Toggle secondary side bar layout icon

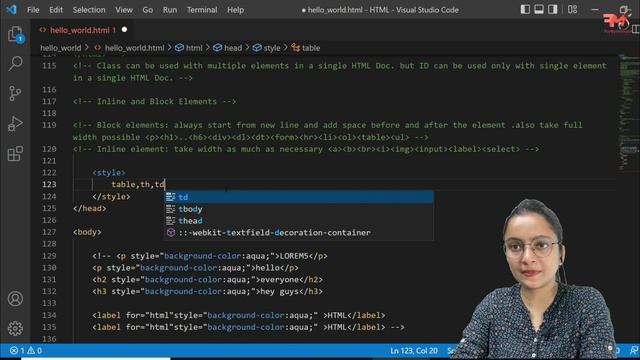(553, 9)
